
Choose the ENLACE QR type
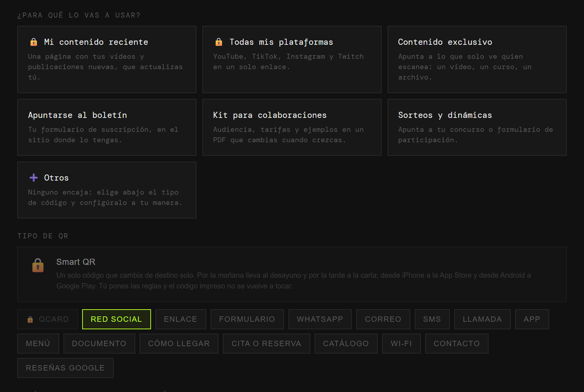click(x=181, y=319)
